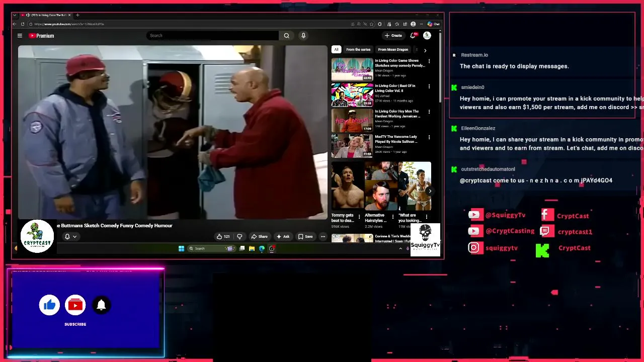Click the EileenGonzalez username in chat

point(478,128)
